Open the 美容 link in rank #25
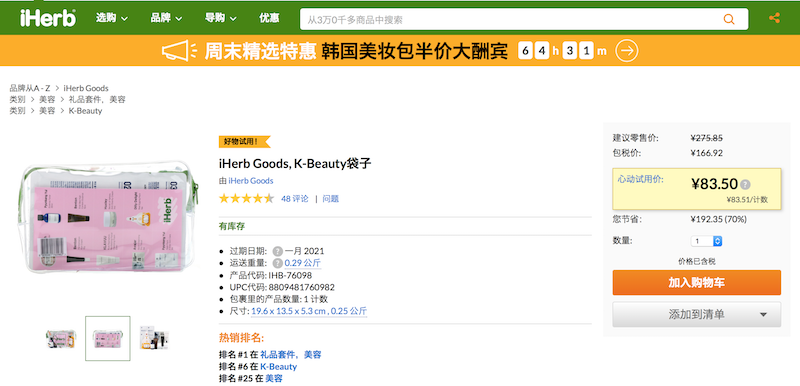The height and width of the screenshot is (386, 800). (x=273, y=378)
